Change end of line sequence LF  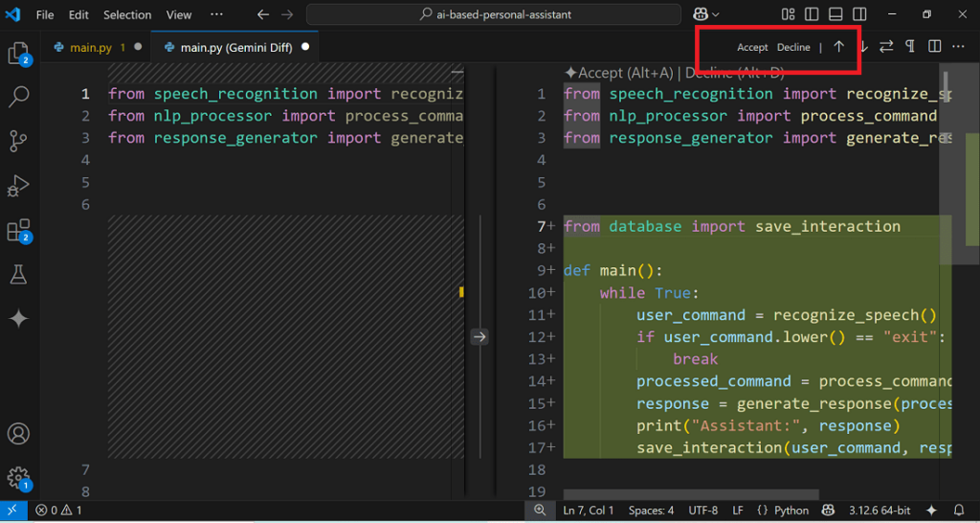(x=738, y=511)
